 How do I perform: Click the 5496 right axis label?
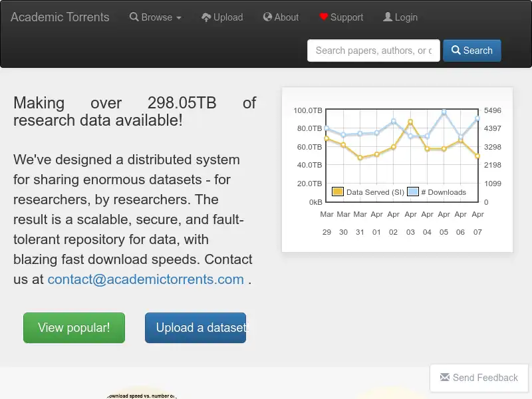pyautogui.click(x=493, y=110)
